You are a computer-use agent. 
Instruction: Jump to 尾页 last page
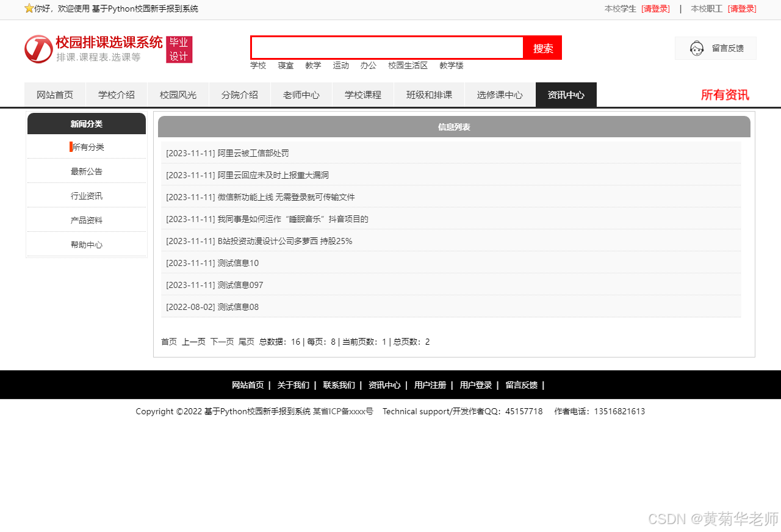(247, 342)
